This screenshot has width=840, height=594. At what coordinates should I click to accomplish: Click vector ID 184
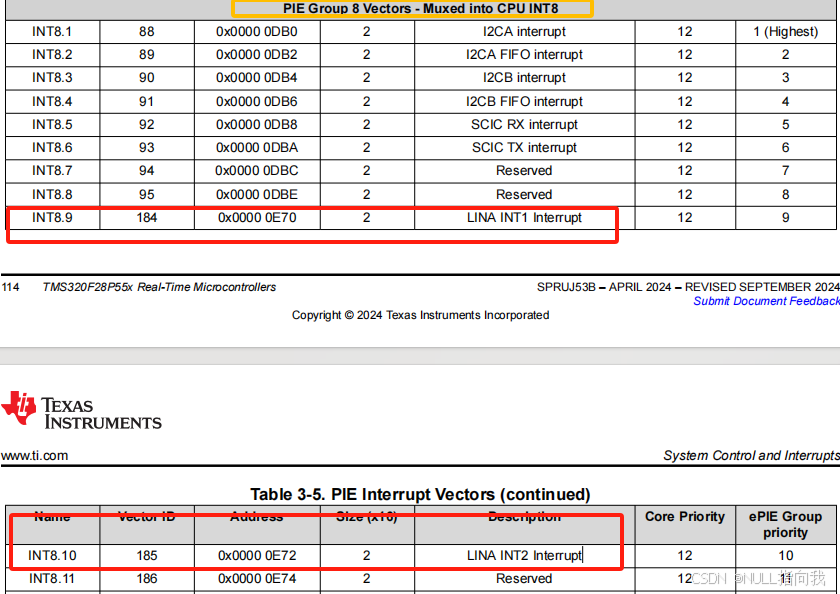pos(146,217)
